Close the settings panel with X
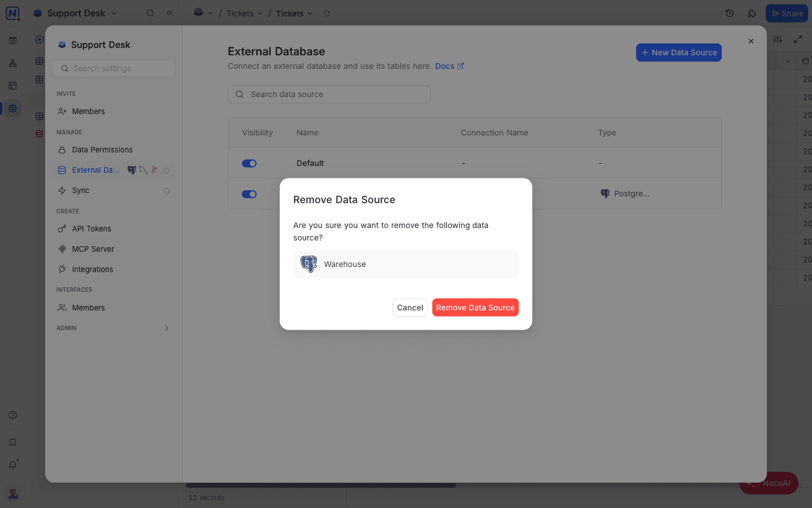This screenshot has height=508, width=812. tap(751, 41)
